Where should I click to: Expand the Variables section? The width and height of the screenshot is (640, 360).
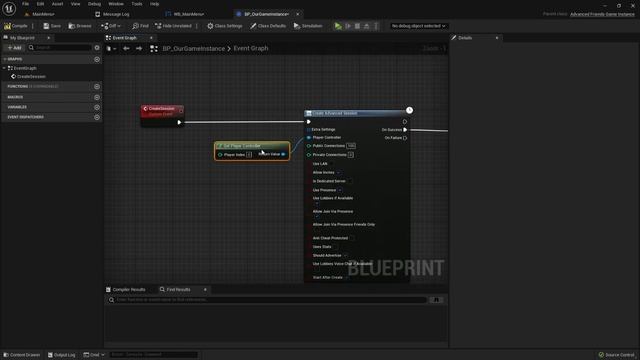pos(17,107)
